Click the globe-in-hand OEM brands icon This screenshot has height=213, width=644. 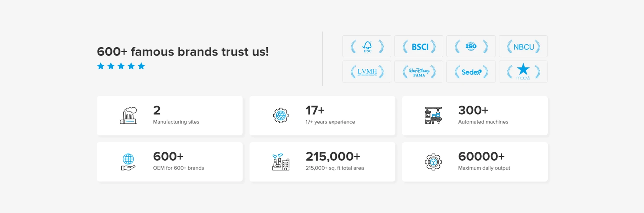(x=128, y=162)
